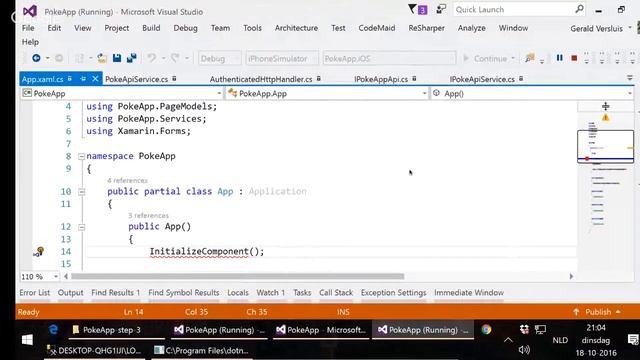This screenshot has width=640, height=360.
Task: Open the Gerald Versluis account menu
Action: pos(601,28)
